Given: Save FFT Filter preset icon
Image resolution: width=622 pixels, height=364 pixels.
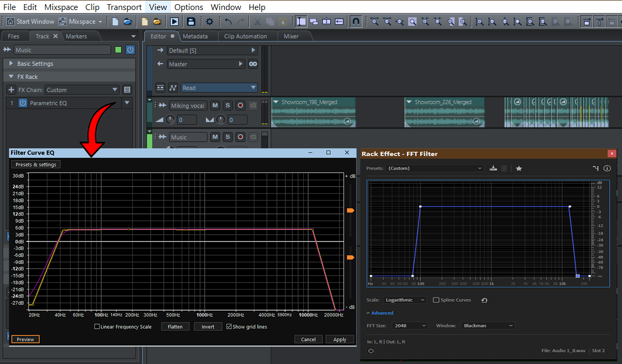Looking at the screenshot, I should pyautogui.click(x=493, y=168).
